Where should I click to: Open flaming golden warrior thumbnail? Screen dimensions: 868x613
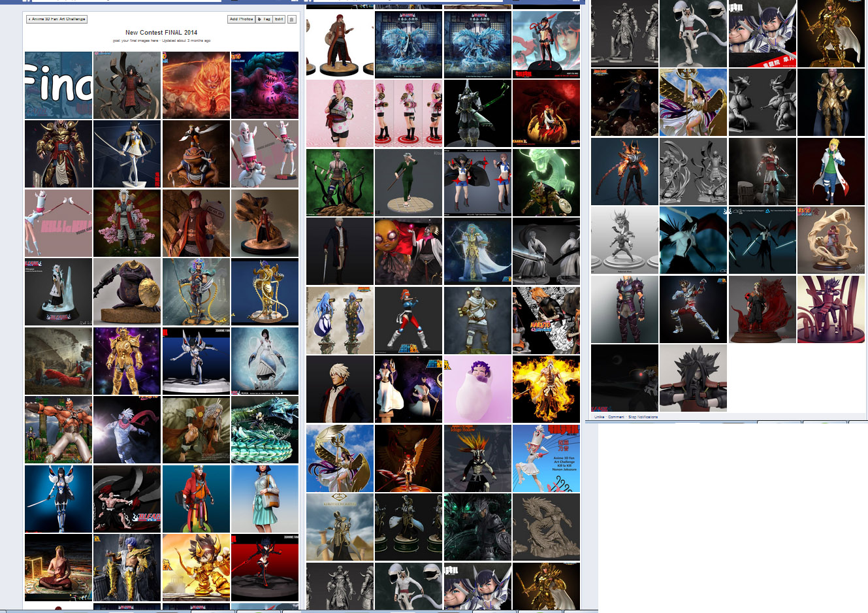click(x=546, y=389)
